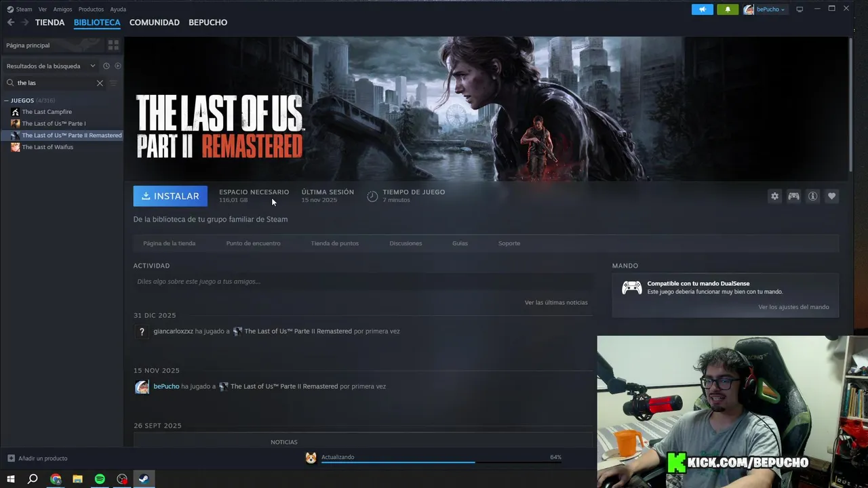Click Ver los ajustes del mando
868x488 pixels.
click(793, 307)
